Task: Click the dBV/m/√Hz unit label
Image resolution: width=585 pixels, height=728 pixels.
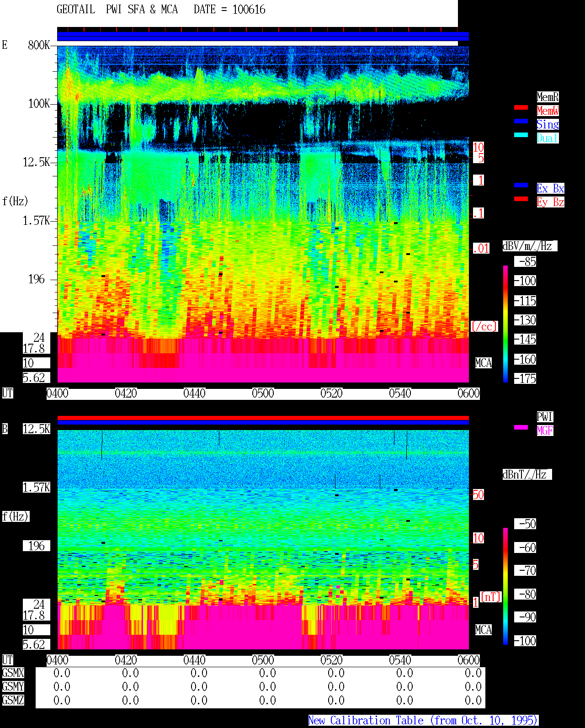Action: 530,246
